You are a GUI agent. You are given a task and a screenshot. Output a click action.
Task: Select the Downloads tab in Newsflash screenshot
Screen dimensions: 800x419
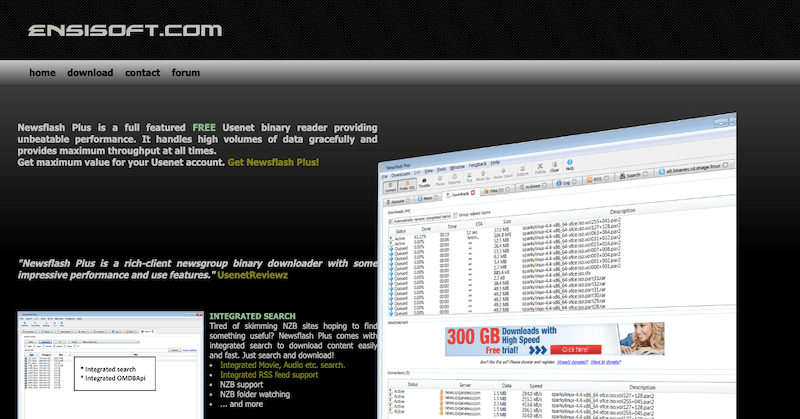461,194
